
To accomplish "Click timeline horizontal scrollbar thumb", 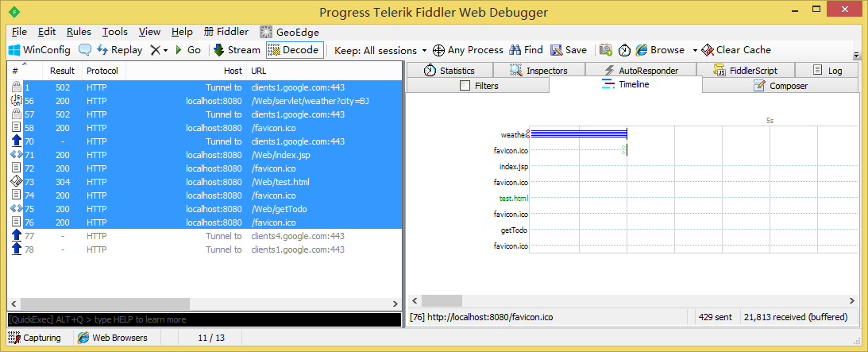I will pos(442,300).
